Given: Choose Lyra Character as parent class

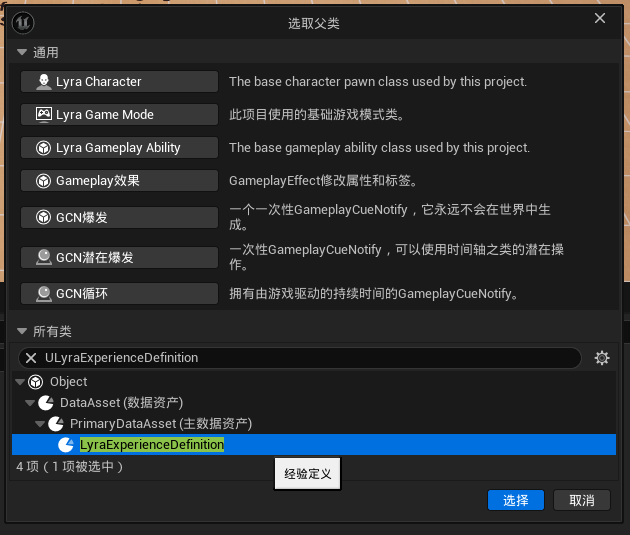Looking at the screenshot, I should [x=119, y=82].
